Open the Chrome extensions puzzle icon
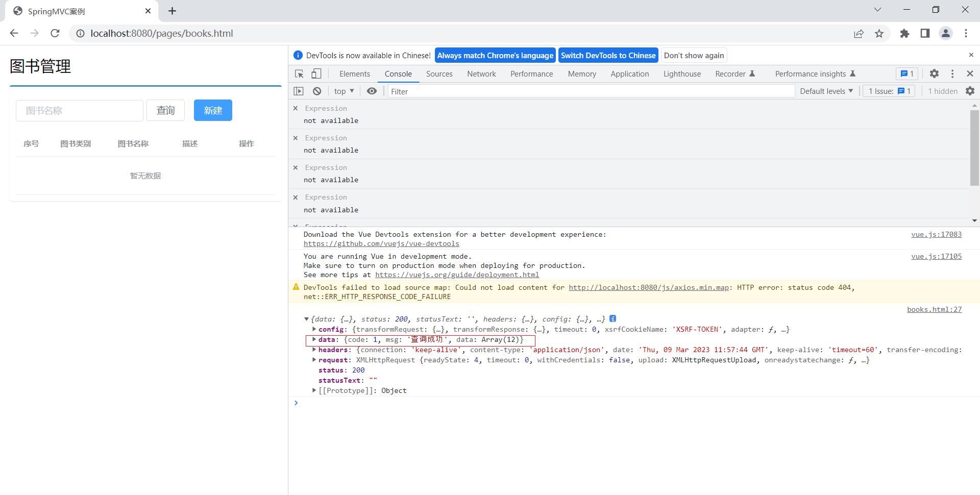Viewport: 980px width, 495px height. [904, 34]
